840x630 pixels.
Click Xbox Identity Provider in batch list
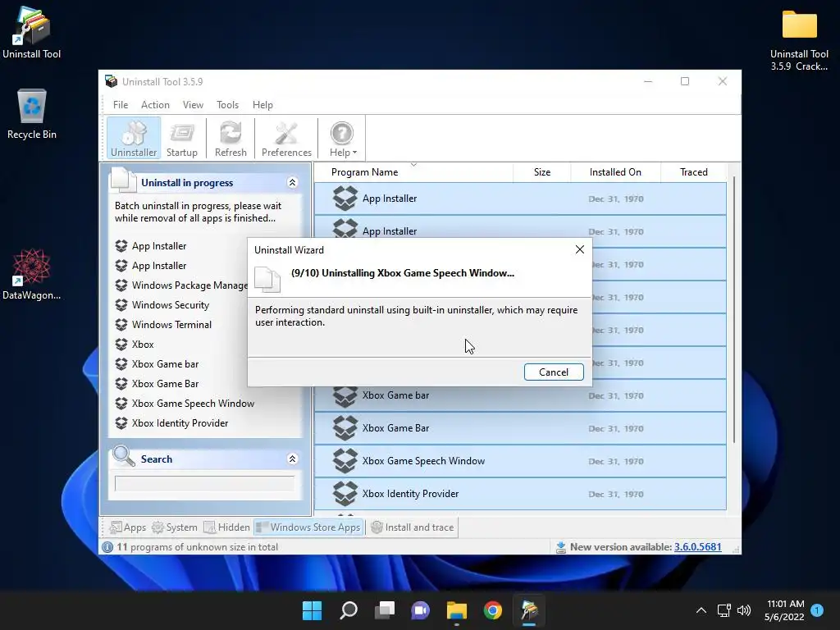(171, 423)
